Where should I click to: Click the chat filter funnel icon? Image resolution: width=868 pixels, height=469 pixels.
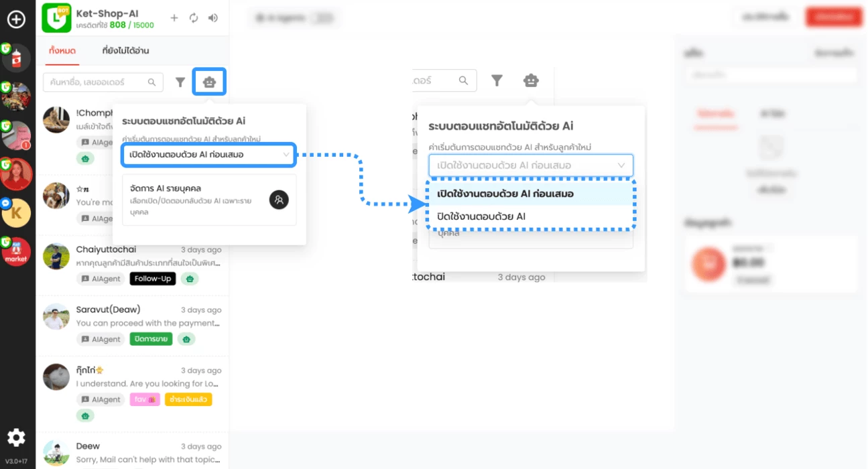click(x=180, y=82)
